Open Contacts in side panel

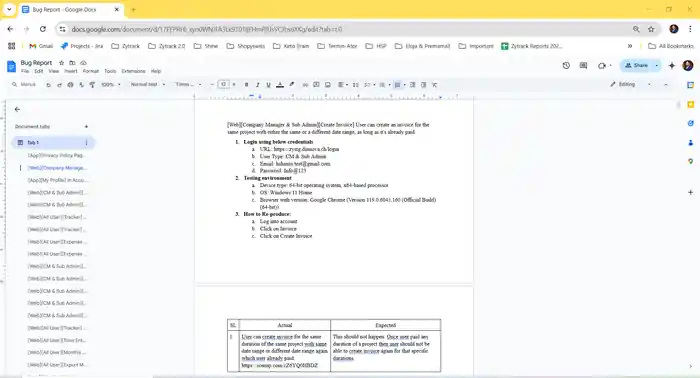(x=690, y=143)
